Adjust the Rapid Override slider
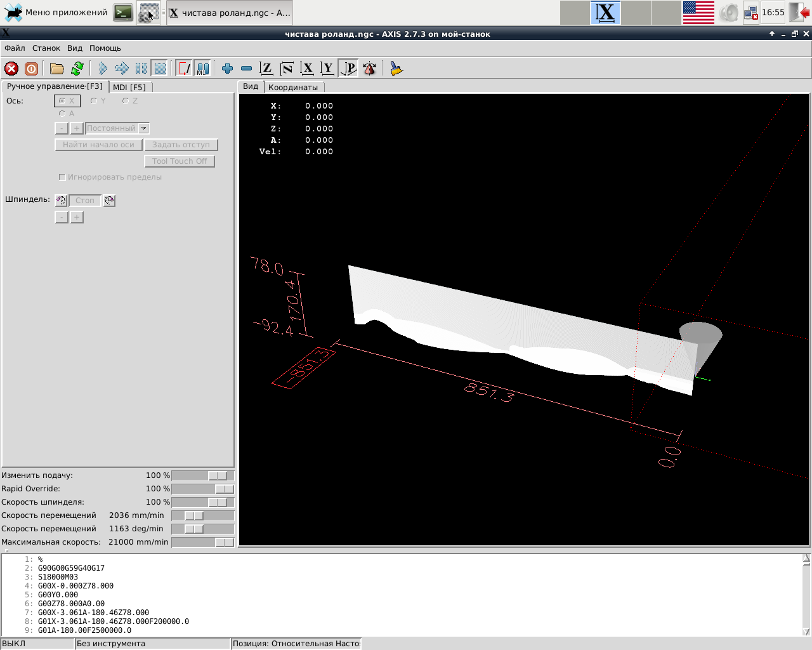 click(x=223, y=489)
